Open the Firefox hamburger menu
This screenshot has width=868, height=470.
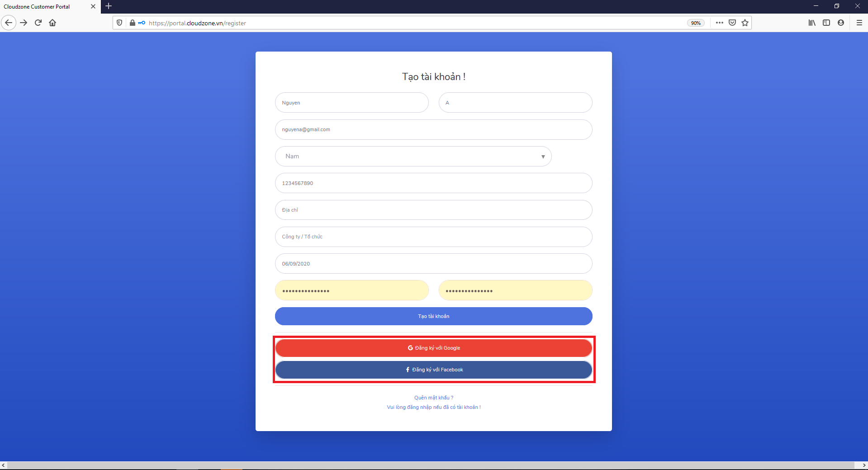859,23
